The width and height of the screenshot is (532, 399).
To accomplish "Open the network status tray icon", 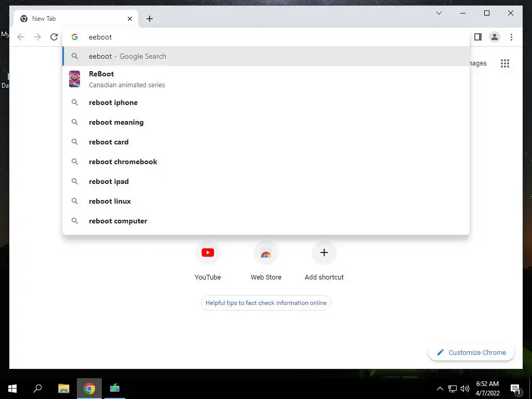I will (x=453, y=389).
